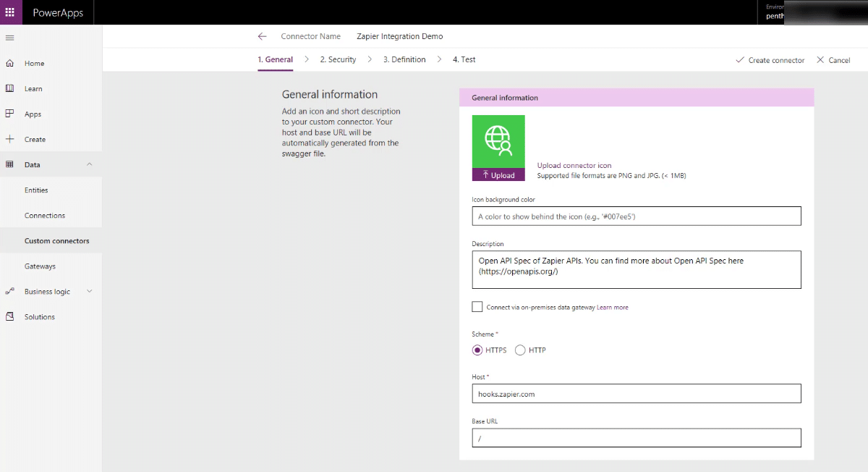Focus the Icon background color field
The width and height of the screenshot is (868, 472).
click(637, 216)
